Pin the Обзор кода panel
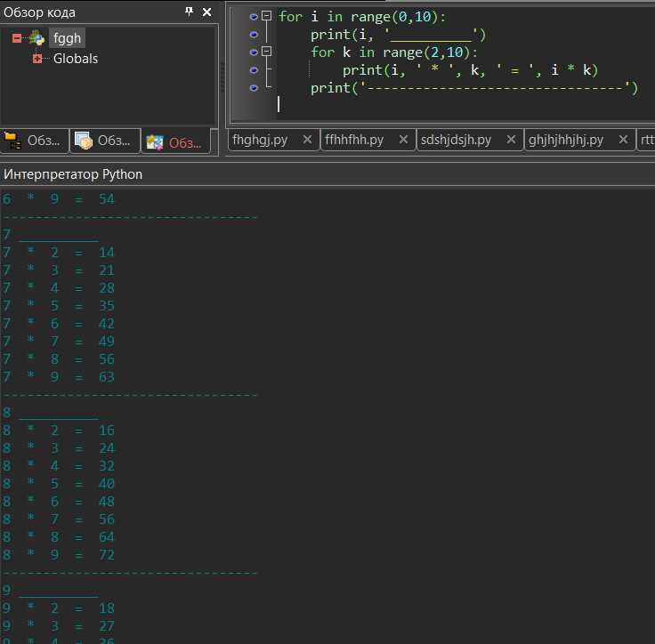Viewport: 655px width, 644px height. coord(190,12)
